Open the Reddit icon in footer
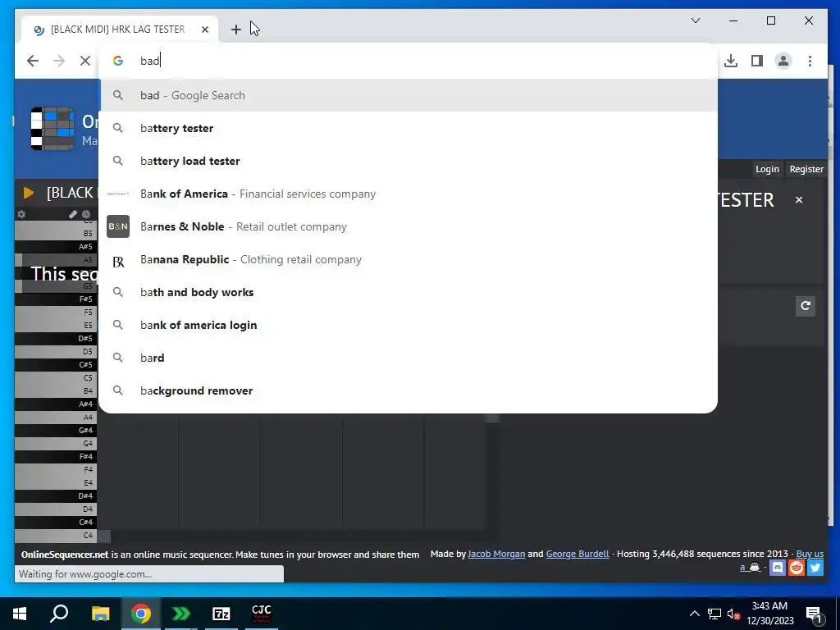 [x=797, y=568]
